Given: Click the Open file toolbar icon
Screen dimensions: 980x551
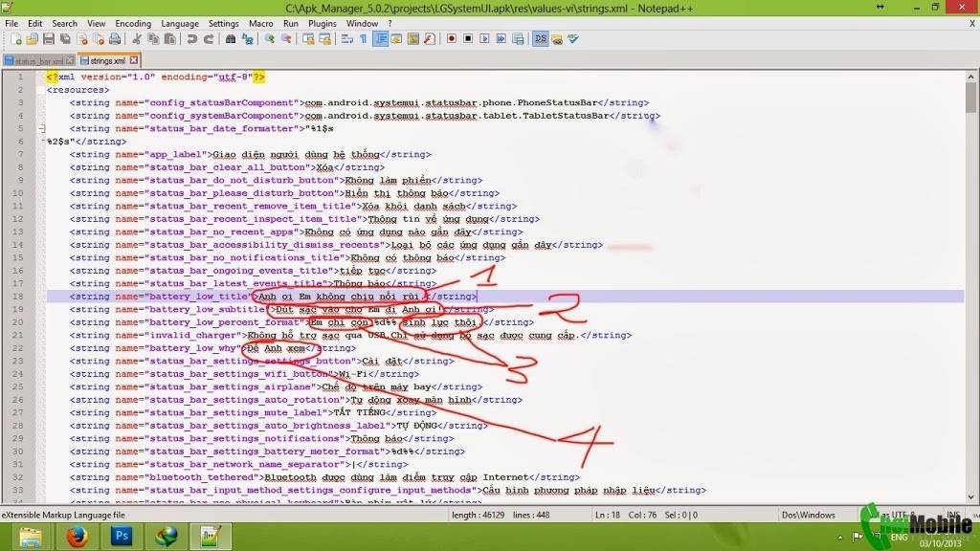Looking at the screenshot, I should point(32,39).
